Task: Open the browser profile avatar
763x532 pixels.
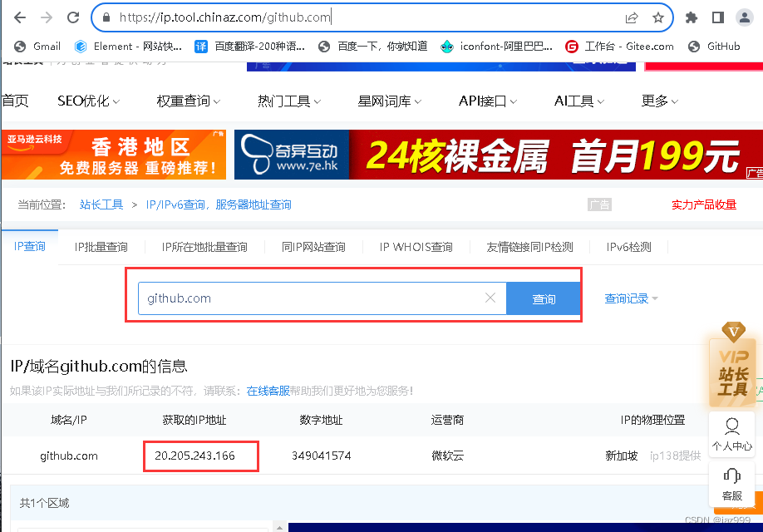Action: [x=744, y=18]
